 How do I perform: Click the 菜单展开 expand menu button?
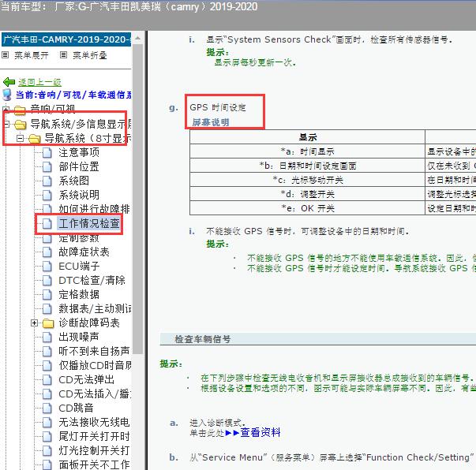(32, 55)
